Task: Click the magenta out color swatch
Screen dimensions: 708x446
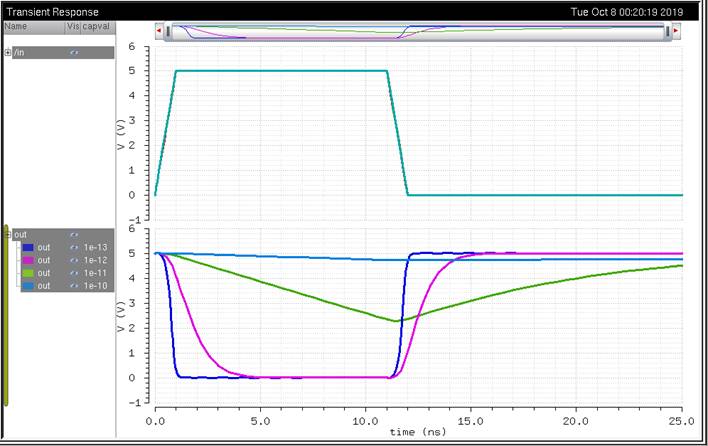Action: click(29, 260)
